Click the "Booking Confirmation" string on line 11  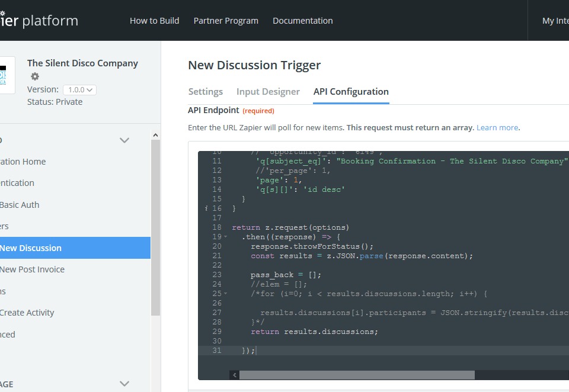(452, 161)
